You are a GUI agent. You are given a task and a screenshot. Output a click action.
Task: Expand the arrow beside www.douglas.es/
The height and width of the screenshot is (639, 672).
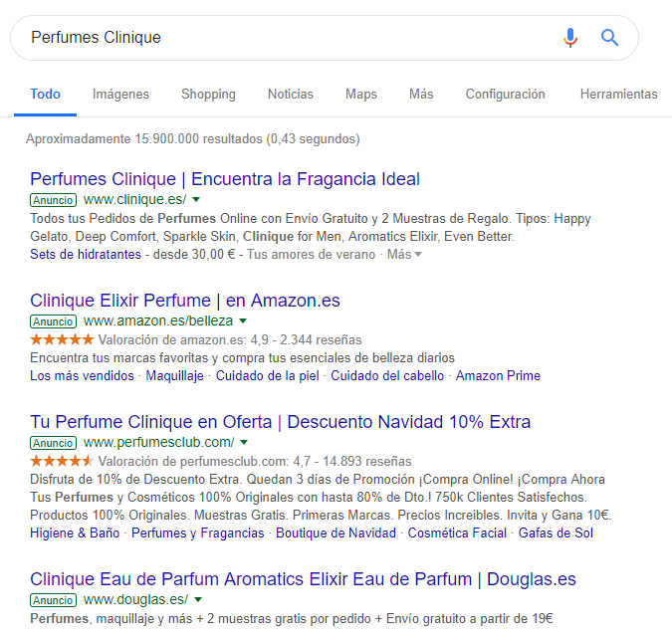coord(198,599)
